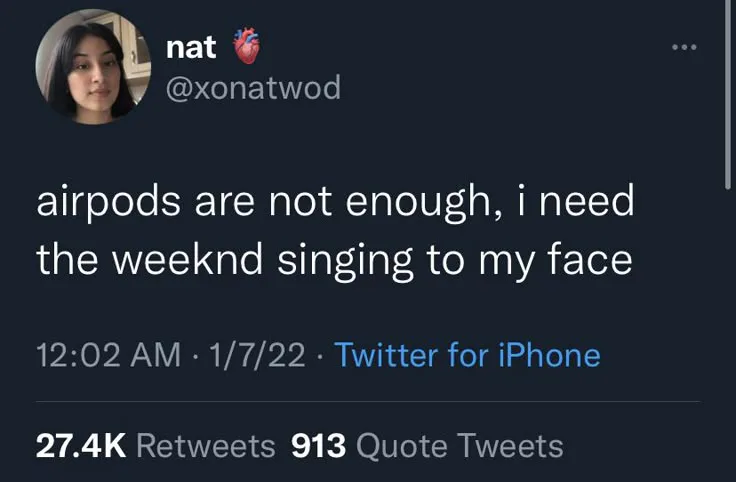The image size is (736, 482).
Task: Click the Quote Tweets label
Action: pos(459,444)
